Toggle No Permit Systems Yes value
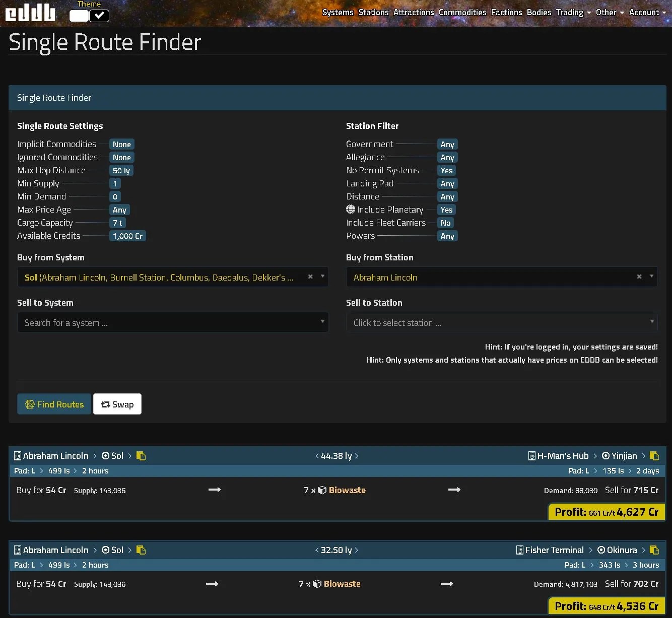This screenshot has width=672, height=618. click(446, 171)
